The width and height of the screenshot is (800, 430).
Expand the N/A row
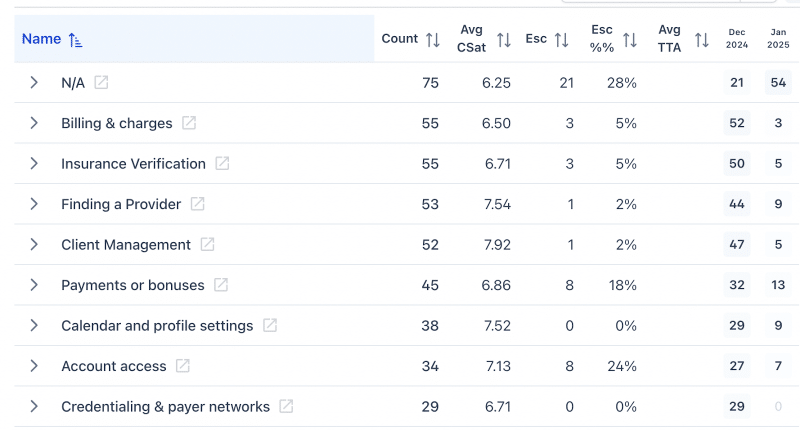click(34, 83)
